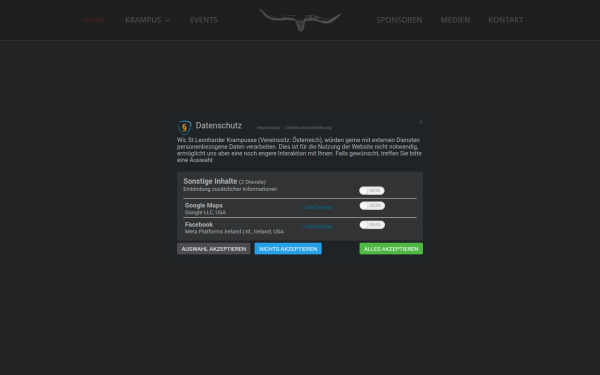This screenshot has width=600, height=375.
Task: Click the Einbindung zusätzlicher Informationen text
Action: coord(230,189)
